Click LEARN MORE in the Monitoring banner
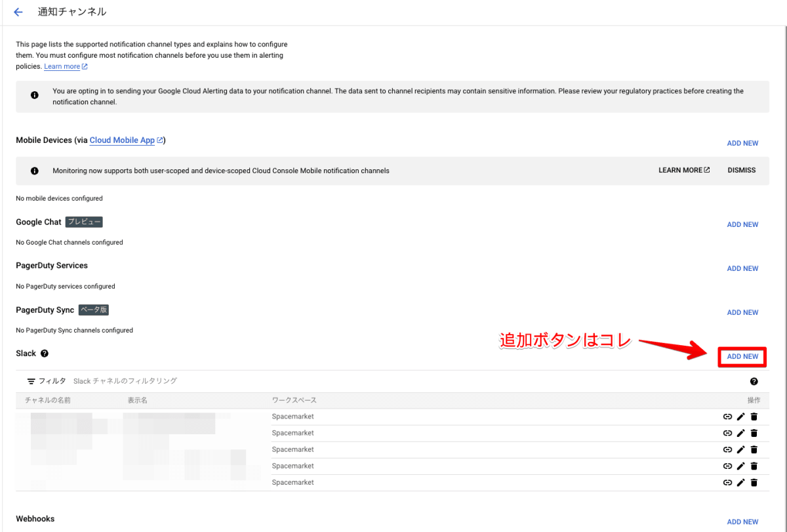 tap(684, 170)
